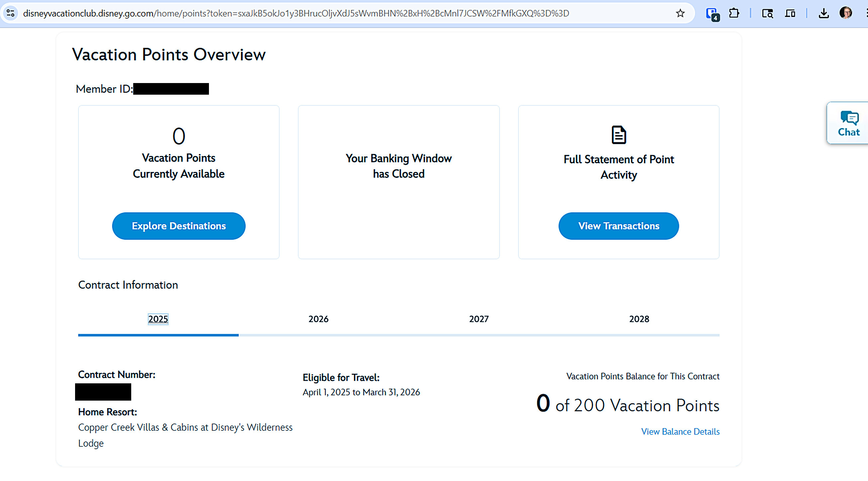Switch to the 2028 contract year tab

(x=639, y=319)
